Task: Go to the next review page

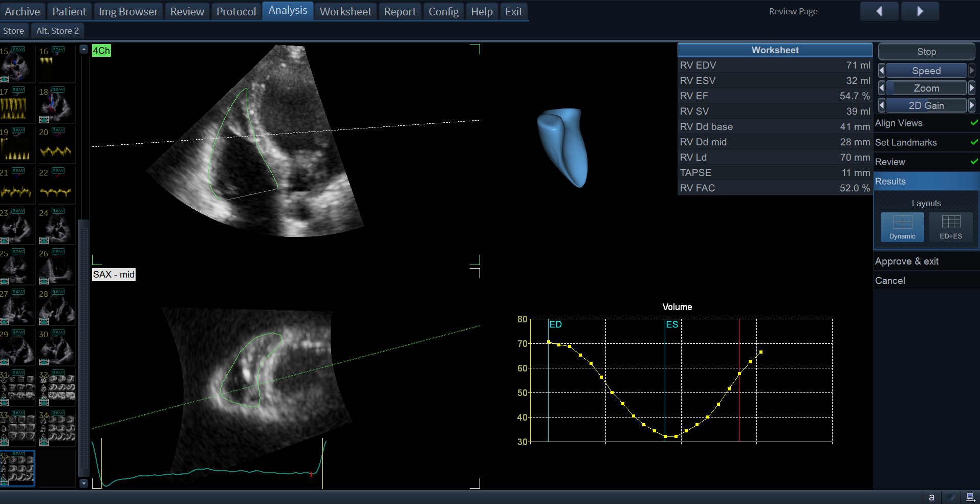Action: (920, 11)
